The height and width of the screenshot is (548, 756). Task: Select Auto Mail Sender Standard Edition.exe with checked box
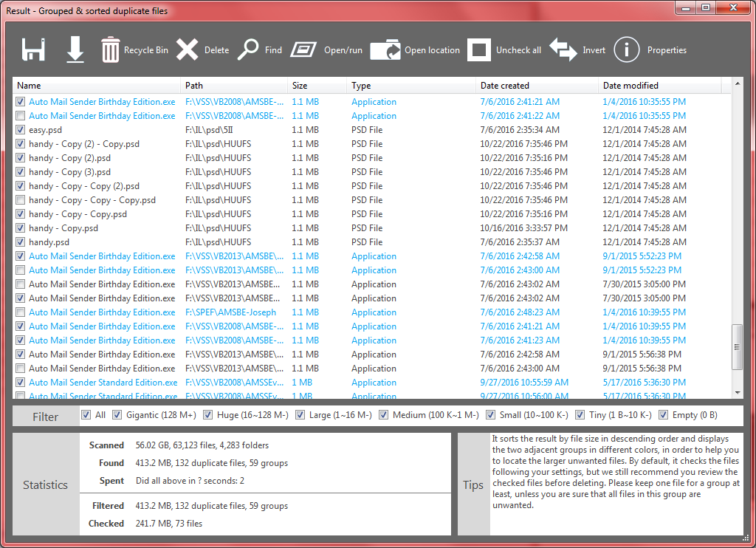pyautogui.click(x=103, y=382)
